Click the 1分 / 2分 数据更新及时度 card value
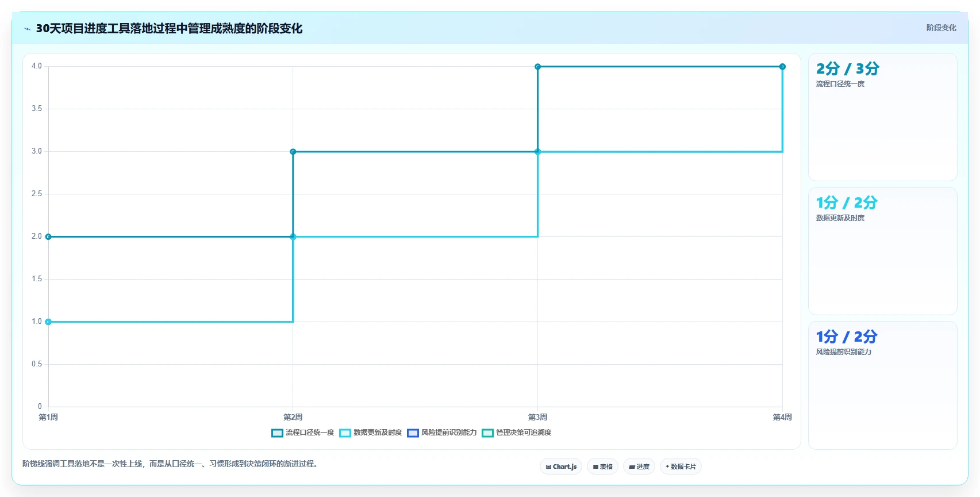 847,202
